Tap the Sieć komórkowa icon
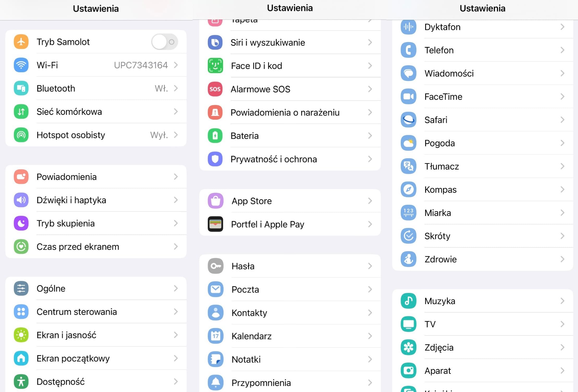Screen dimensions: 578x392 (21, 112)
